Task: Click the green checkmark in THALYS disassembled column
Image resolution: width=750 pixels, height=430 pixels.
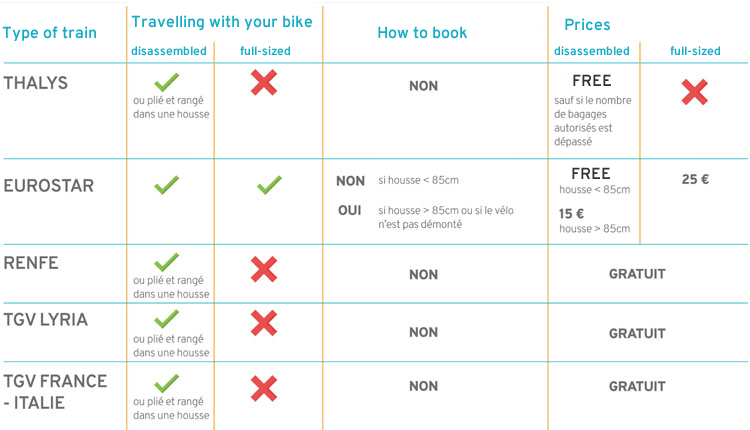Action: (167, 83)
